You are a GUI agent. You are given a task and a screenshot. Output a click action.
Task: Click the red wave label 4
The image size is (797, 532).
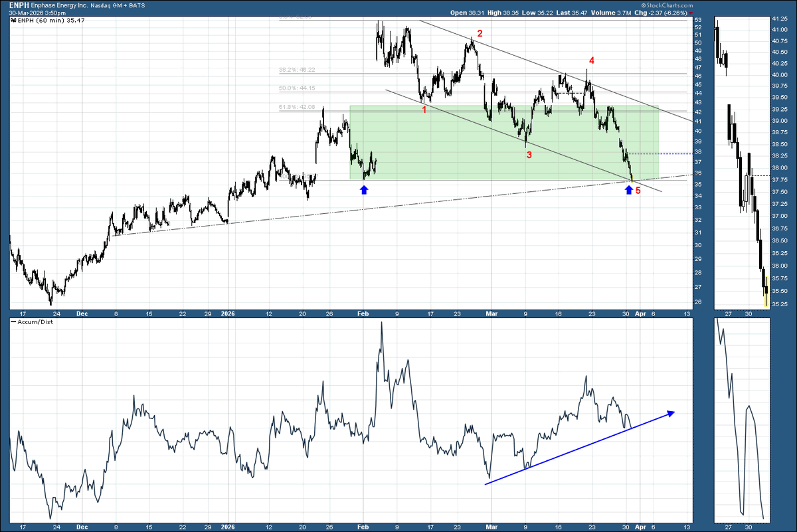click(591, 60)
